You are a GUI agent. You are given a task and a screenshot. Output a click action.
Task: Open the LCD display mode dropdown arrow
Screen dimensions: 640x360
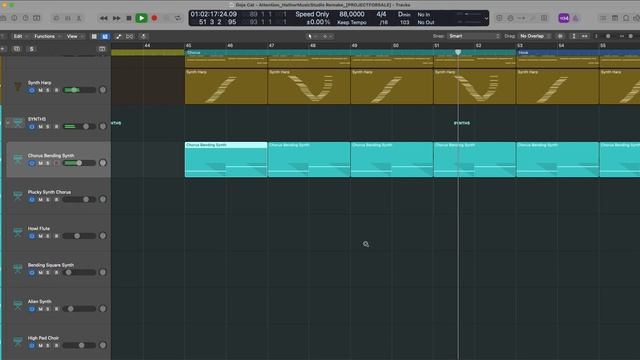tap(486, 18)
